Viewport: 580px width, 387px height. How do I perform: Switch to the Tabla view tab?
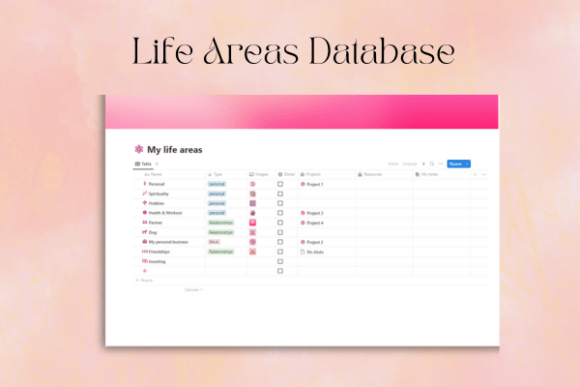click(x=143, y=164)
